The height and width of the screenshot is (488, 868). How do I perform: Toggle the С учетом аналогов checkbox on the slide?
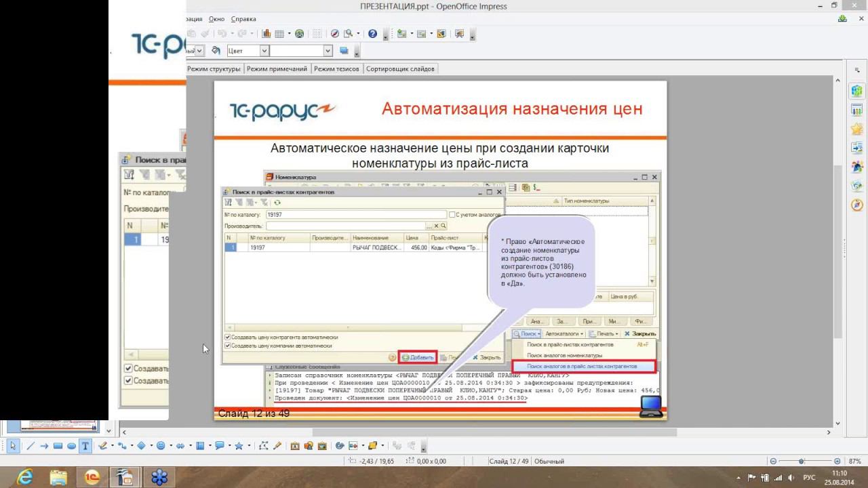click(452, 215)
